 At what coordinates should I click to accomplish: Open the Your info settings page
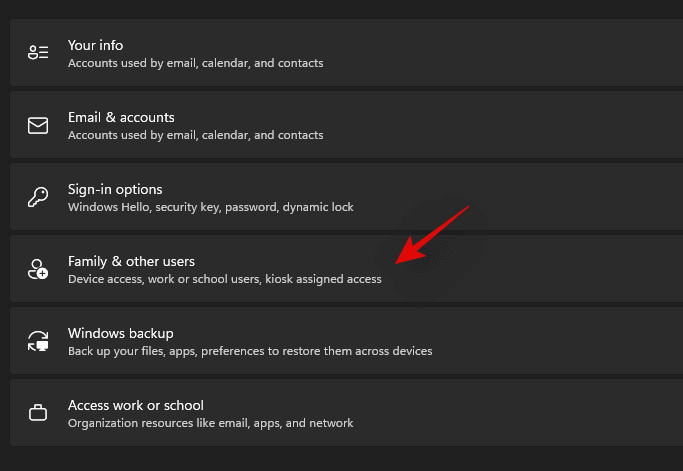pos(95,45)
